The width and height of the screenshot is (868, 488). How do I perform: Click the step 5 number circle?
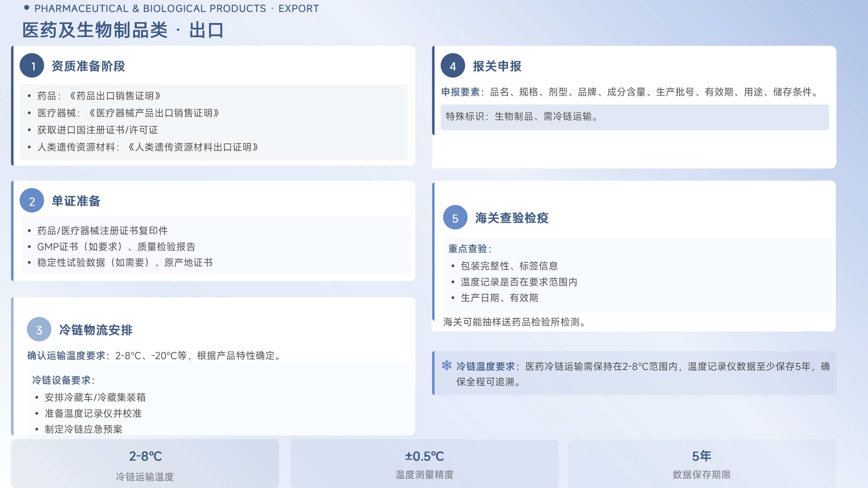click(x=455, y=218)
